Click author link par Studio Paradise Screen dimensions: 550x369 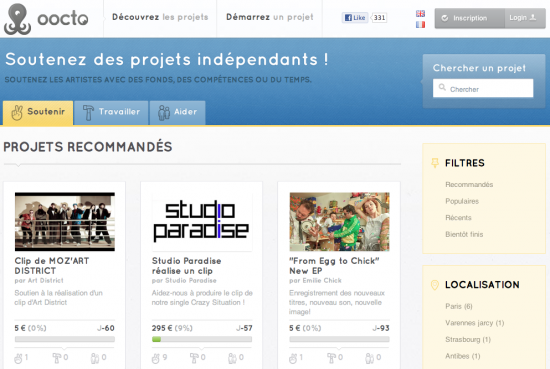184,281
